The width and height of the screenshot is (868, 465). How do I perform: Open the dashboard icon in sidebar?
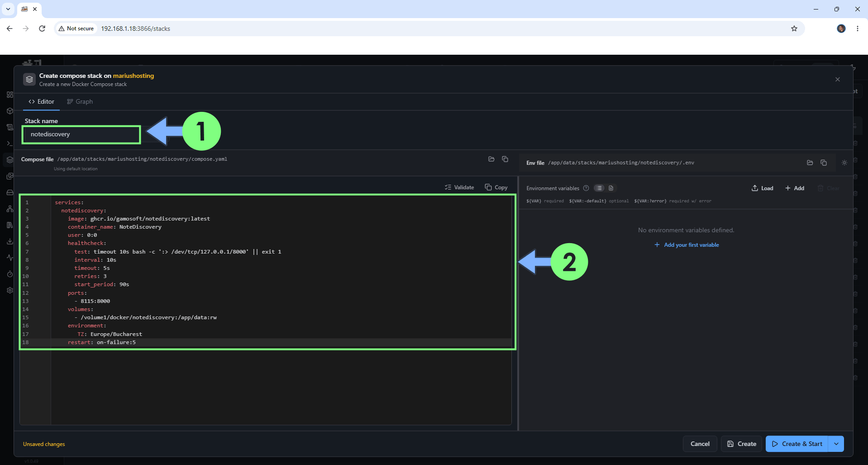[10, 95]
